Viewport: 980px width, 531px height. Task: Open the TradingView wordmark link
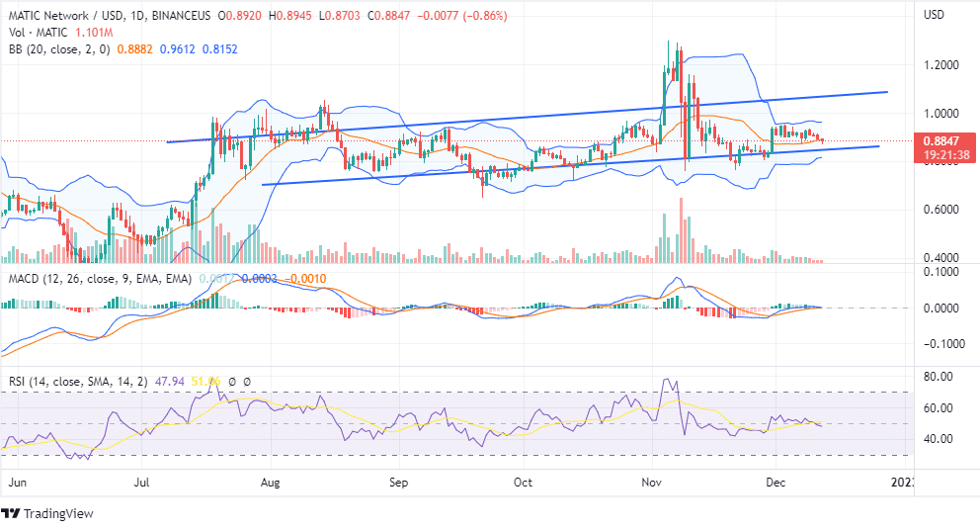pos(58,513)
